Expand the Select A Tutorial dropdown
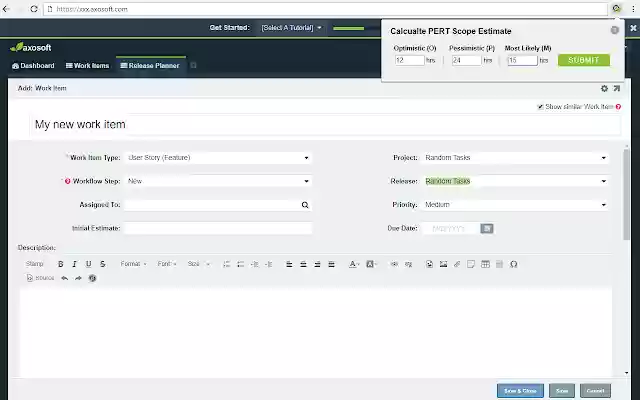Screen dimensions: 640x400 click(x=291, y=28)
